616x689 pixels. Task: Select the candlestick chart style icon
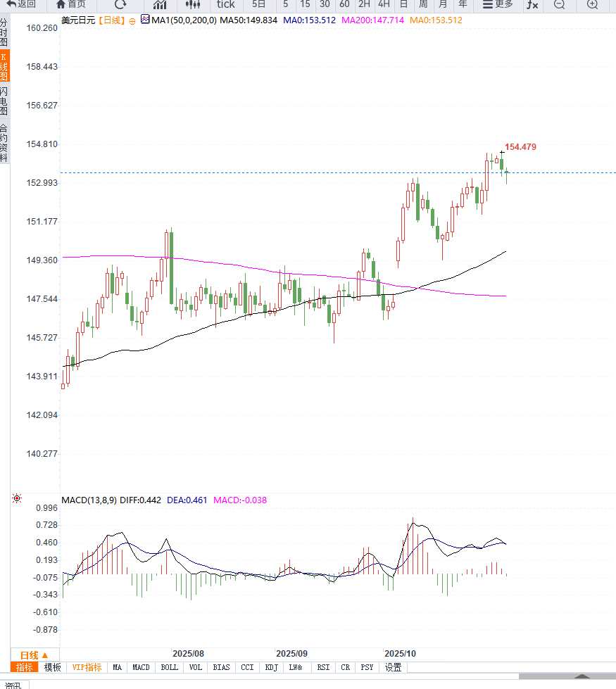point(193,4)
